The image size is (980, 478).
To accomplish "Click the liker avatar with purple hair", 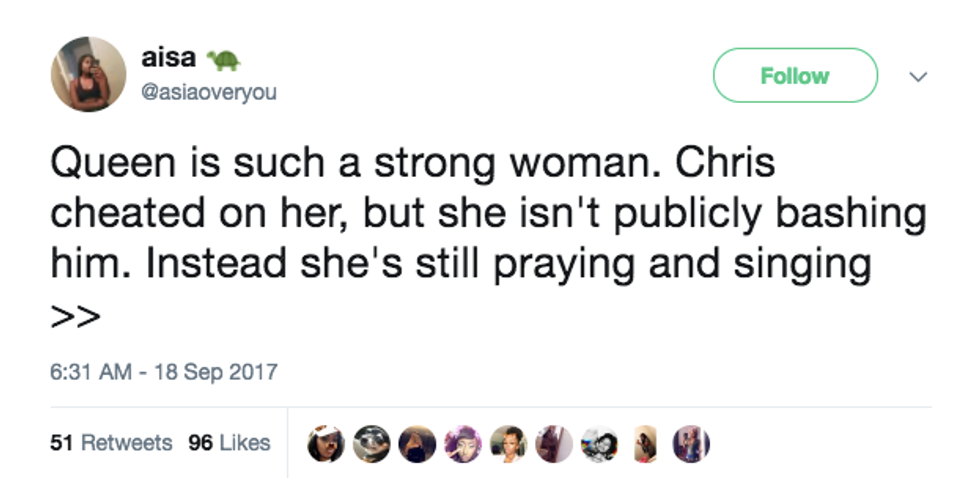I will 463,443.
